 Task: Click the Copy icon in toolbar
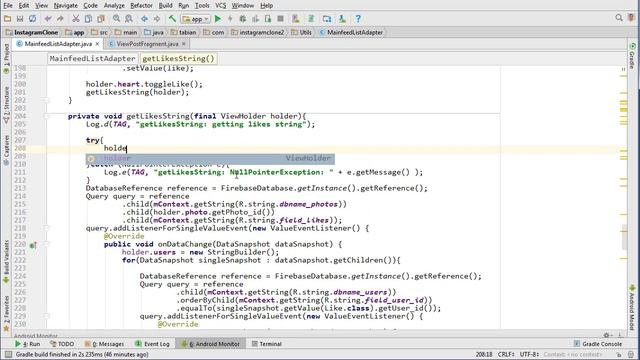(88, 19)
